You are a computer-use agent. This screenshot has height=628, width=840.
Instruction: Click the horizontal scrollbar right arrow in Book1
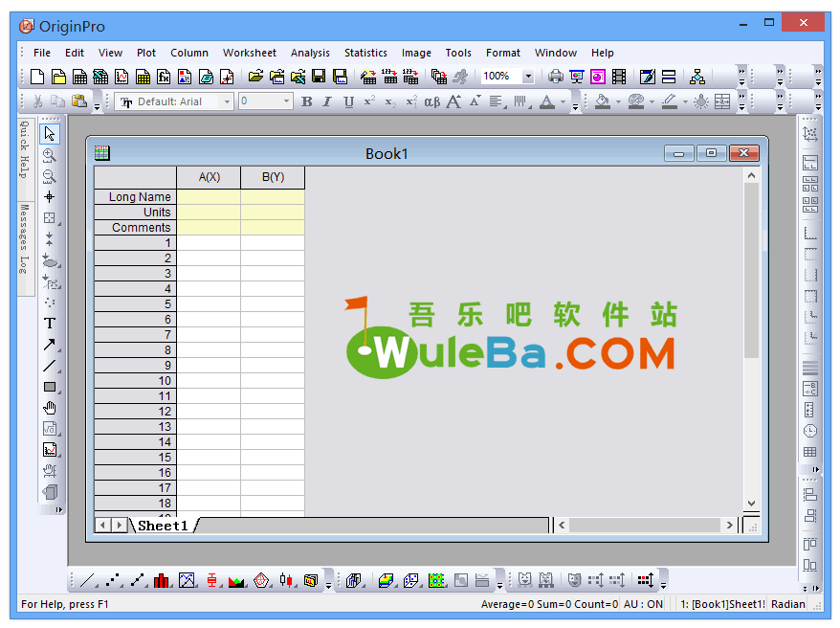pos(729,526)
